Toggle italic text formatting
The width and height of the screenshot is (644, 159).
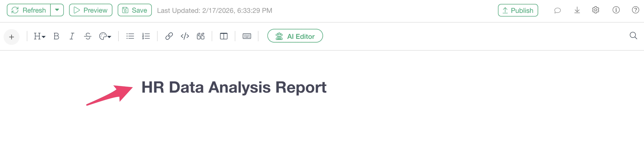(x=72, y=36)
